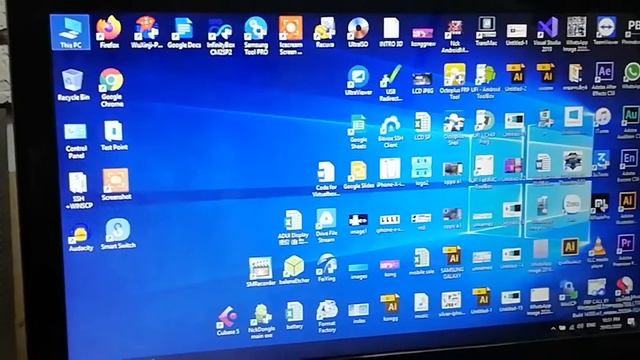Open UFI - Android ToolBox shortcut

point(485,82)
